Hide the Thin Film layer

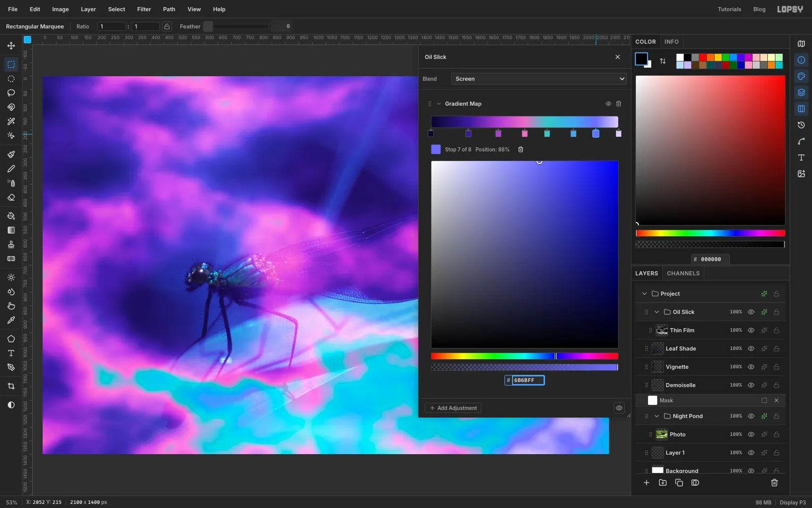coord(751,330)
